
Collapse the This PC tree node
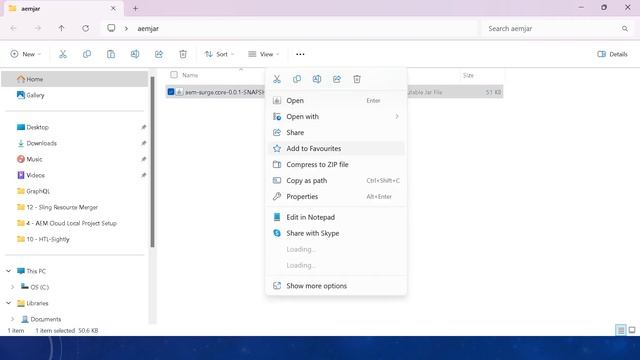9,271
